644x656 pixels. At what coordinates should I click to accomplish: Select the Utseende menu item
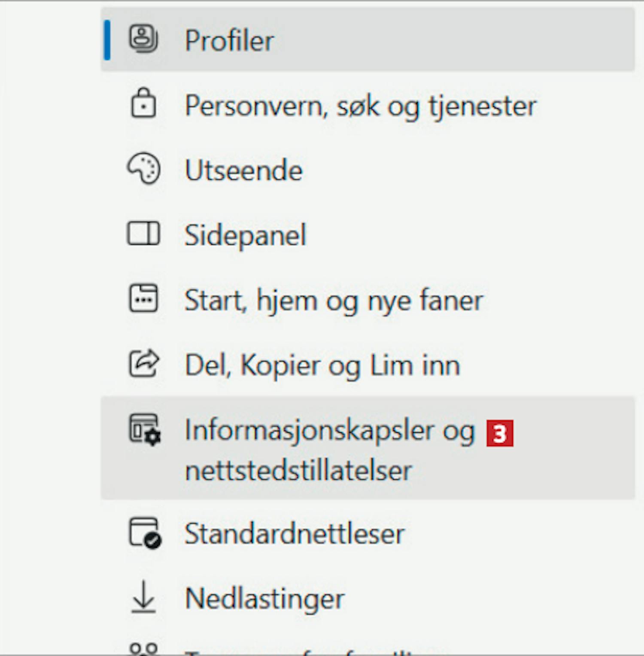tap(243, 170)
